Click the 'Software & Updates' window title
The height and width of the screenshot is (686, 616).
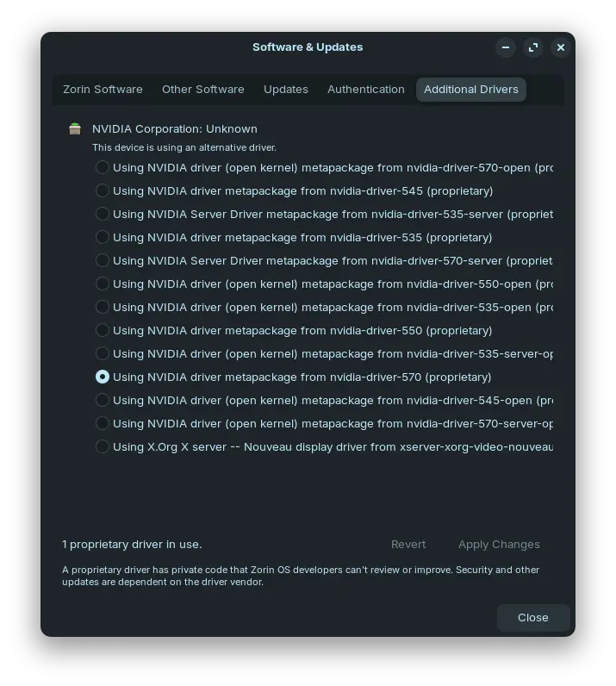(308, 47)
